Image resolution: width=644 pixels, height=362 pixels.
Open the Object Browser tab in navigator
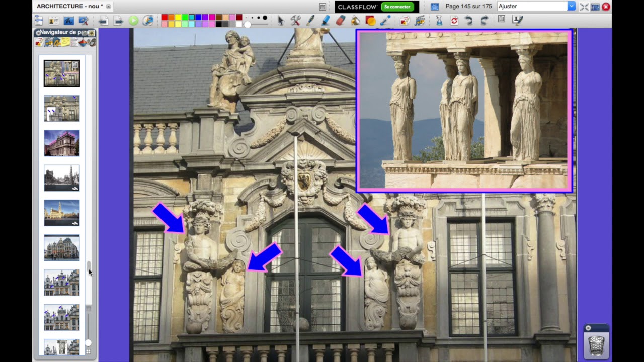[x=56, y=43]
